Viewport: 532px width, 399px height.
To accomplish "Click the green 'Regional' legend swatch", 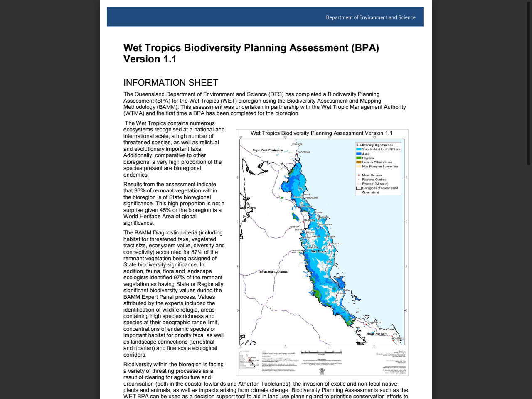I will [359, 158].
